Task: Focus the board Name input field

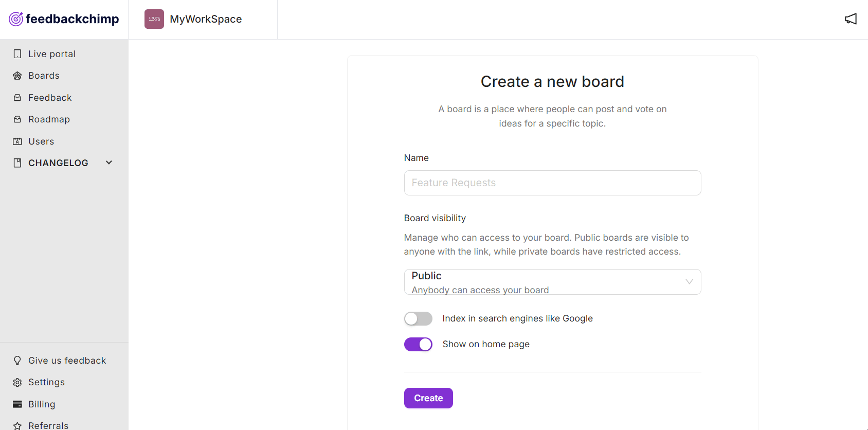Action: 552,183
